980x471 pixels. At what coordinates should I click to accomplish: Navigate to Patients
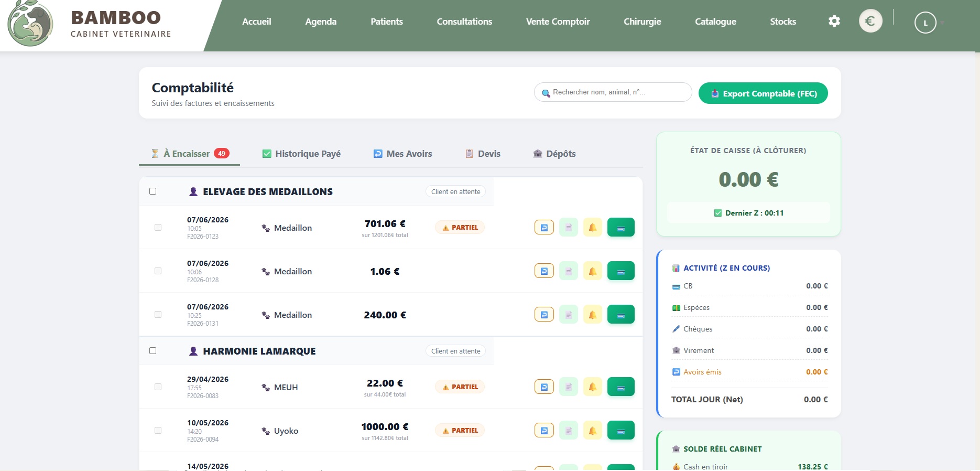[x=387, y=22]
